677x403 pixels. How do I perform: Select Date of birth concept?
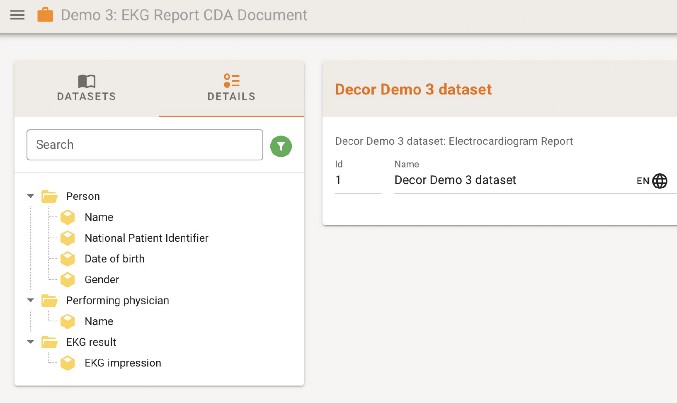tap(114, 259)
